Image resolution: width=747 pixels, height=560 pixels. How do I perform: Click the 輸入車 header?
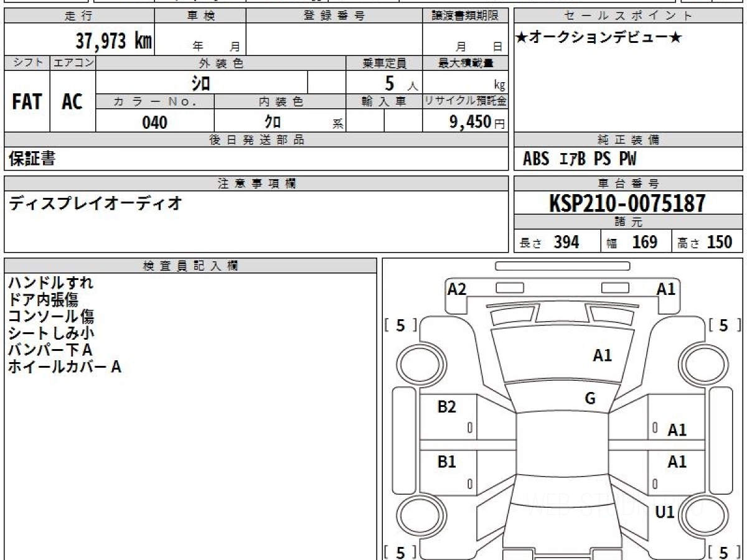pyautogui.click(x=384, y=102)
